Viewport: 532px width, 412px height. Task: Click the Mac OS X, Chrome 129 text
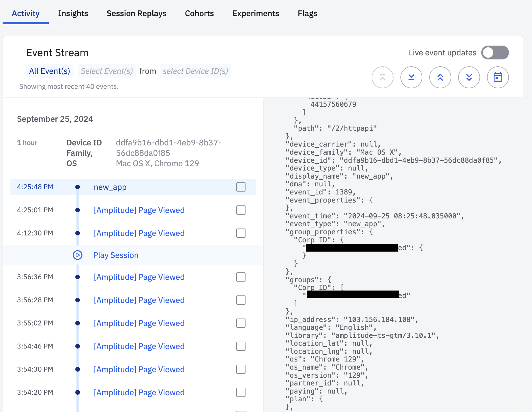click(158, 163)
